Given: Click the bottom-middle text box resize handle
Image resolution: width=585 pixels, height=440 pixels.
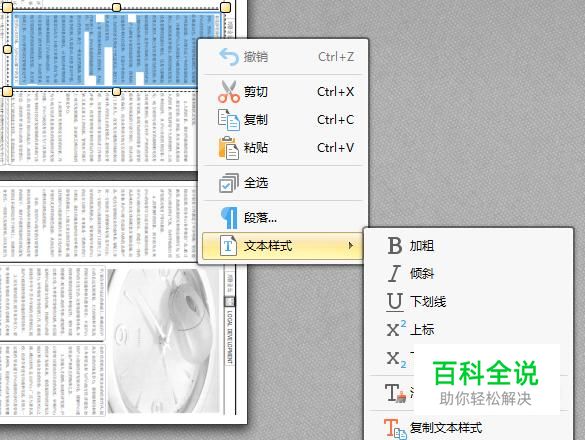Looking at the screenshot, I should 117,91.
